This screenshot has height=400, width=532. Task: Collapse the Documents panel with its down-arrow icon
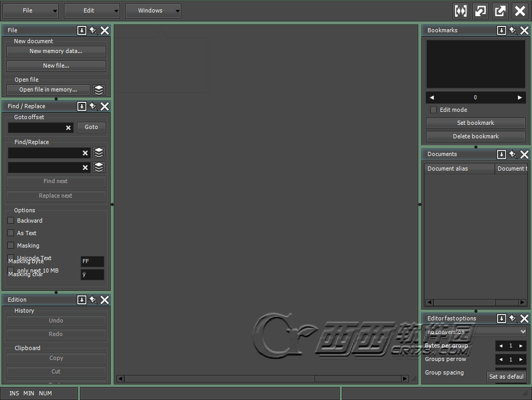point(501,154)
